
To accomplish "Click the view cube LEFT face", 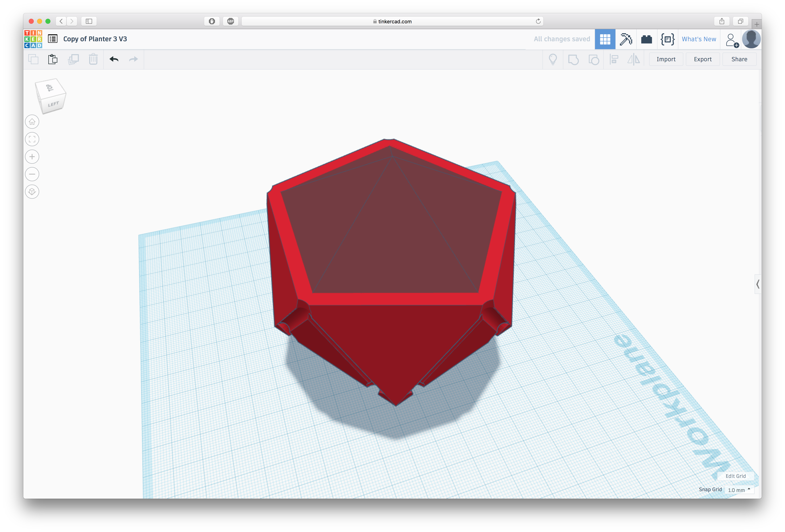I will [53, 104].
